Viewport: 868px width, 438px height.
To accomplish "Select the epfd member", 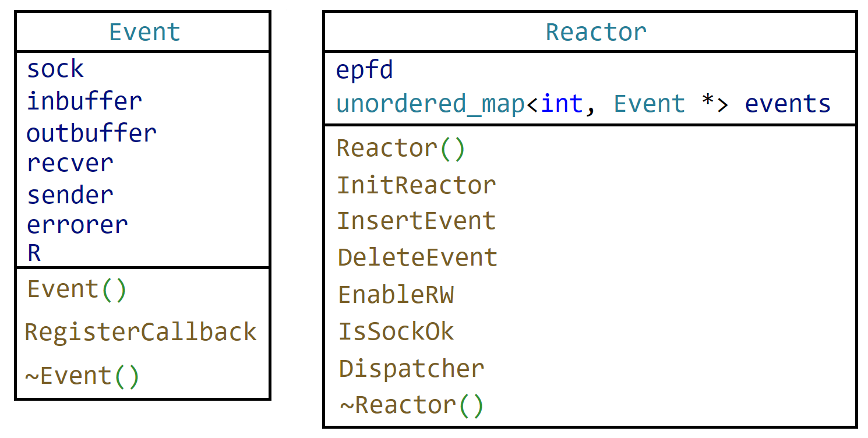I will [365, 70].
